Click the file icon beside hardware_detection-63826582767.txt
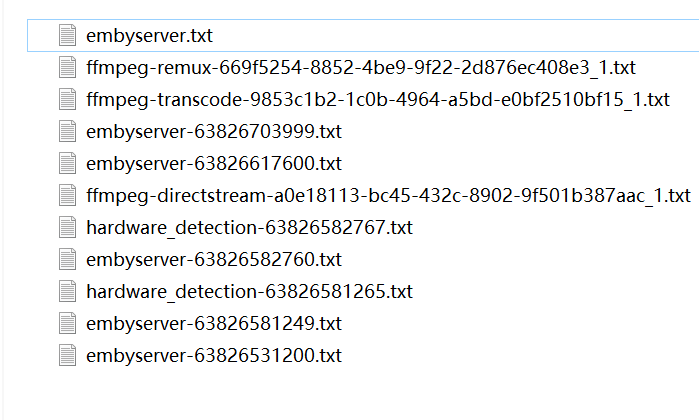The width and height of the screenshot is (699, 420). point(68,228)
